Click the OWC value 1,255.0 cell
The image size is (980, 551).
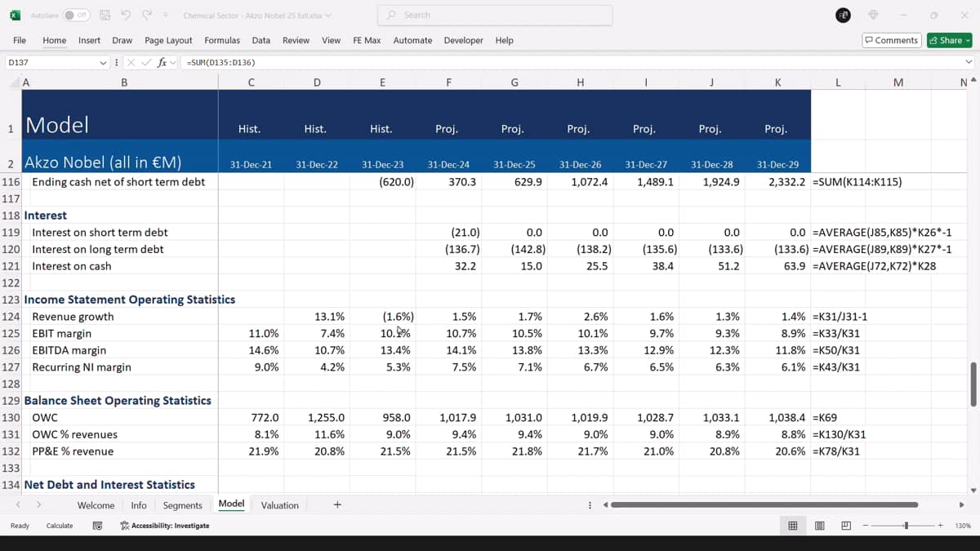pyautogui.click(x=317, y=417)
